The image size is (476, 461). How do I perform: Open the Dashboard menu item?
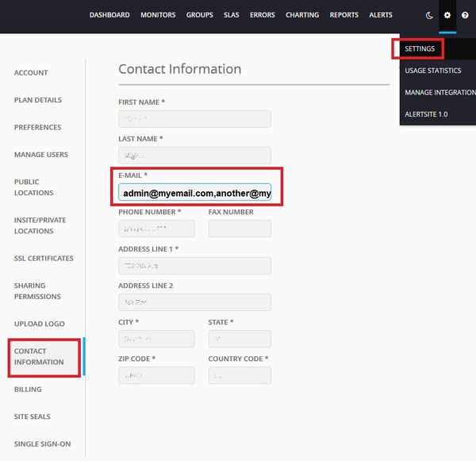(x=109, y=15)
